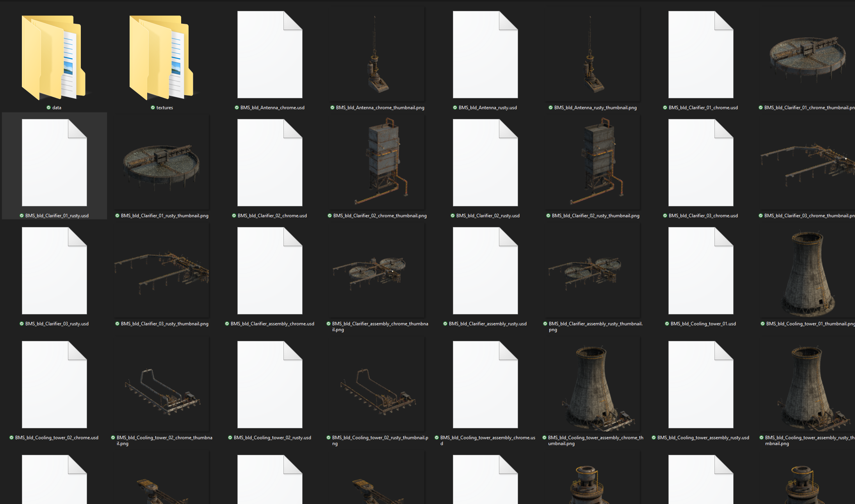This screenshot has height=504, width=855.
Task: Select BMS_bld_Clarifier_assembly_rusty.usd file icon
Action: click(x=485, y=271)
